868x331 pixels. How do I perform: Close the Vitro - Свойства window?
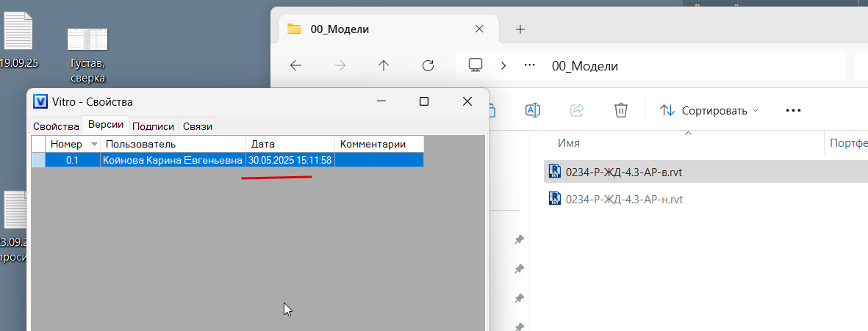467,102
